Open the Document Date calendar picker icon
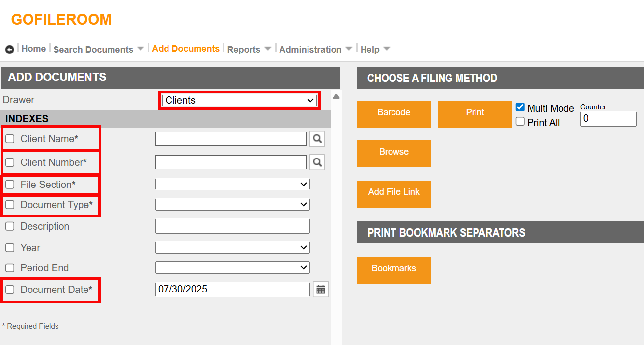644x345 pixels. tap(321, 290)
